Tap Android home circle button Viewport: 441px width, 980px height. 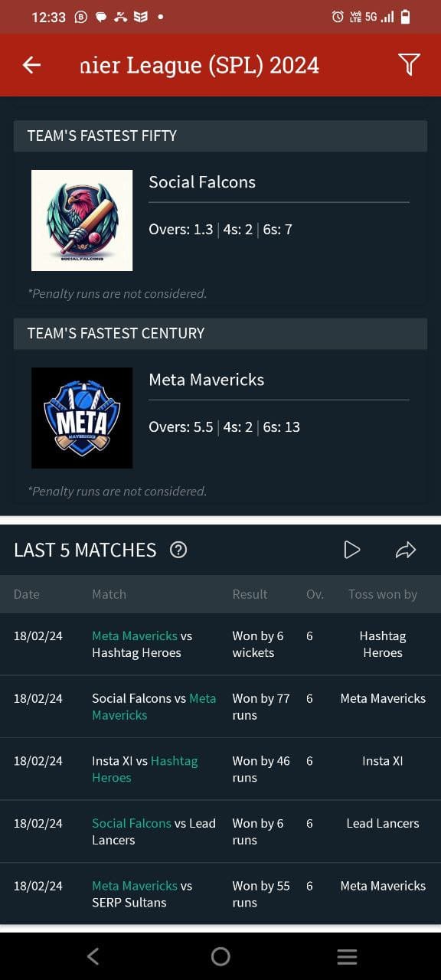(220, 956)
